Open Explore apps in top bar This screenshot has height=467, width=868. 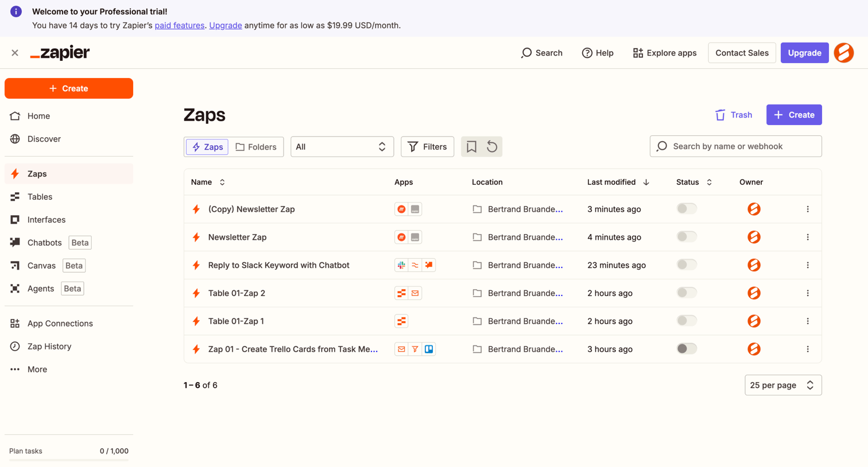[665, 53]
